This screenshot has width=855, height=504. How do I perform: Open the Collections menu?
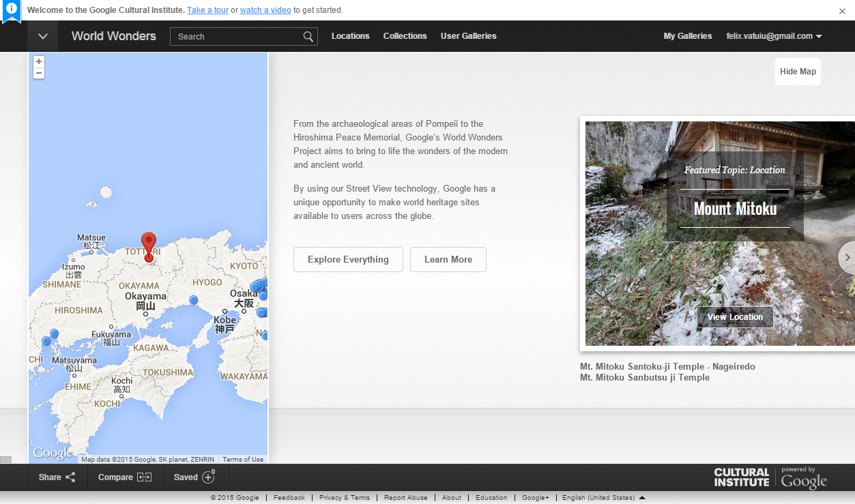(x=405, y=36)
